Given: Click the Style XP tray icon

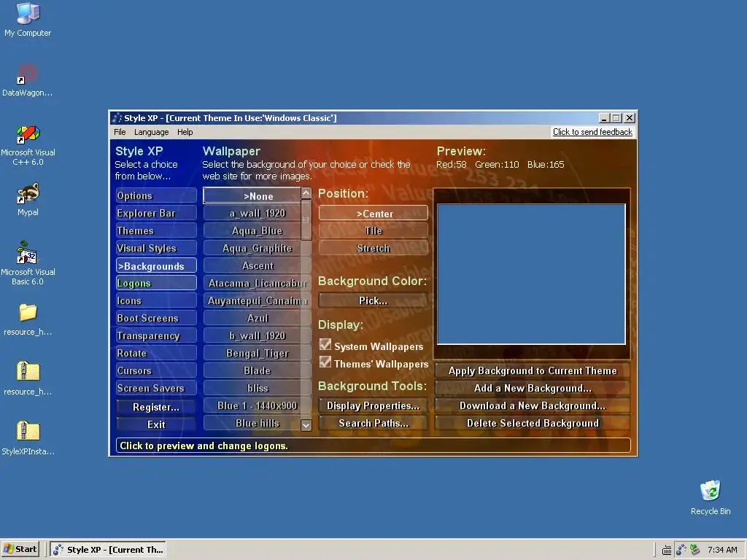Looking at the screenshot, I should (681, 550).
